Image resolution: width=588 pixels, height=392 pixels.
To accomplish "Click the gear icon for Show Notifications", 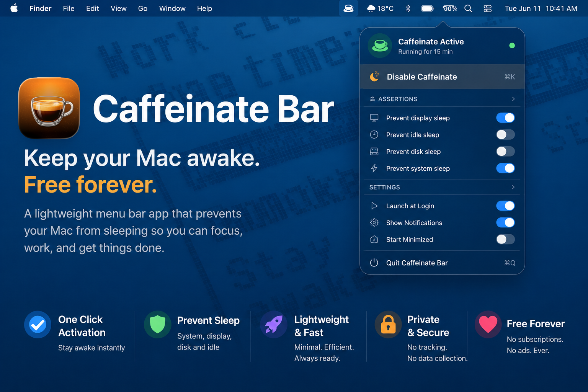I will coord(374,223).
